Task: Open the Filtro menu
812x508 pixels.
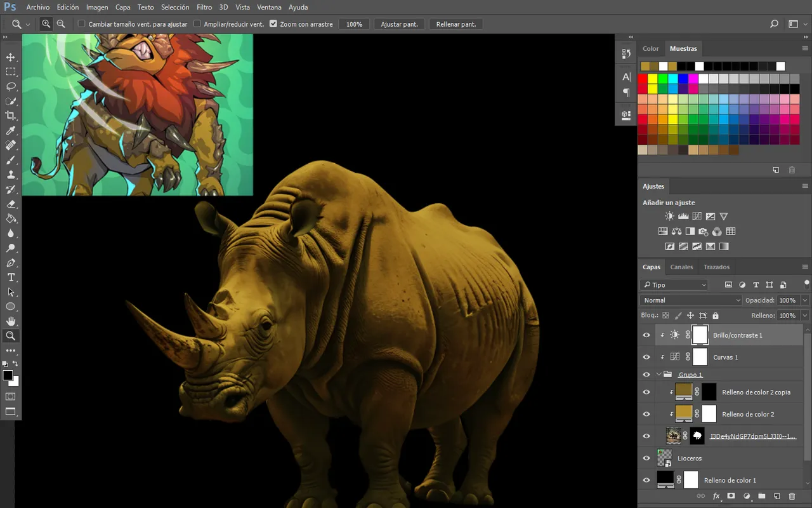Action: (x=204, y=7)
